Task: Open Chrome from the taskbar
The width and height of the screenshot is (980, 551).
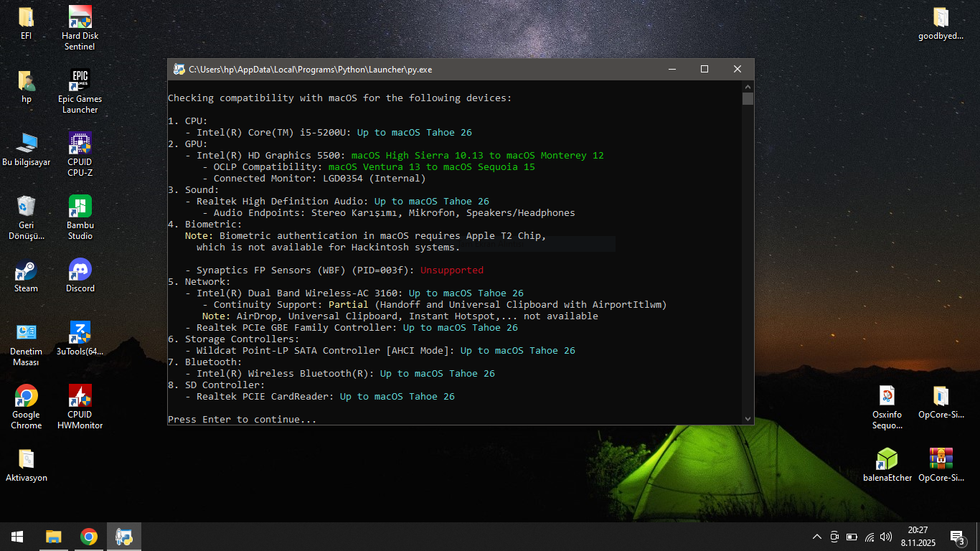Action: pos(89,537)
